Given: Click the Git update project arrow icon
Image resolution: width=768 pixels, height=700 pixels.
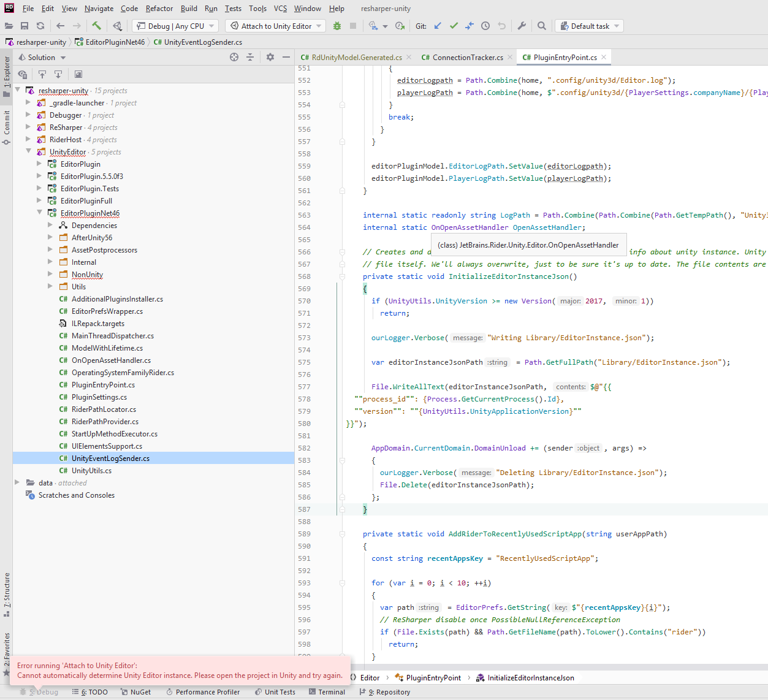Looking at the screenshot, I should tap(438, 26).
